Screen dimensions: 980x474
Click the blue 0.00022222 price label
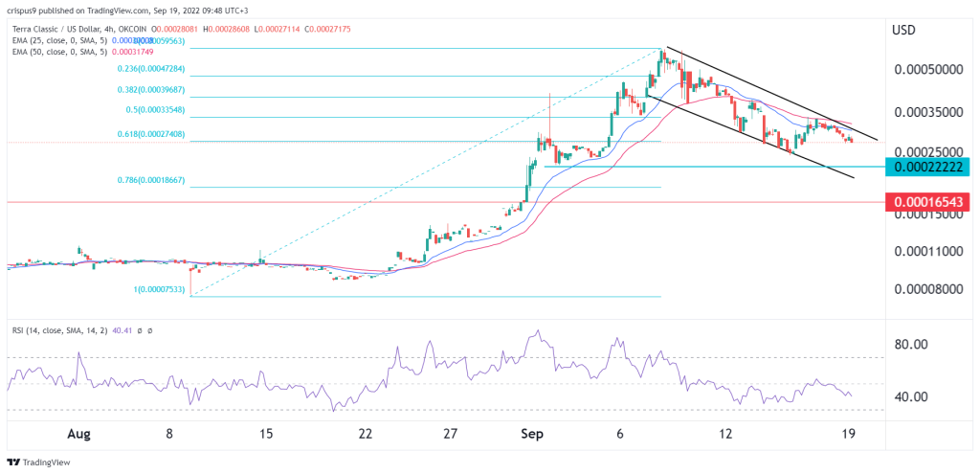(x=927, y=167)
